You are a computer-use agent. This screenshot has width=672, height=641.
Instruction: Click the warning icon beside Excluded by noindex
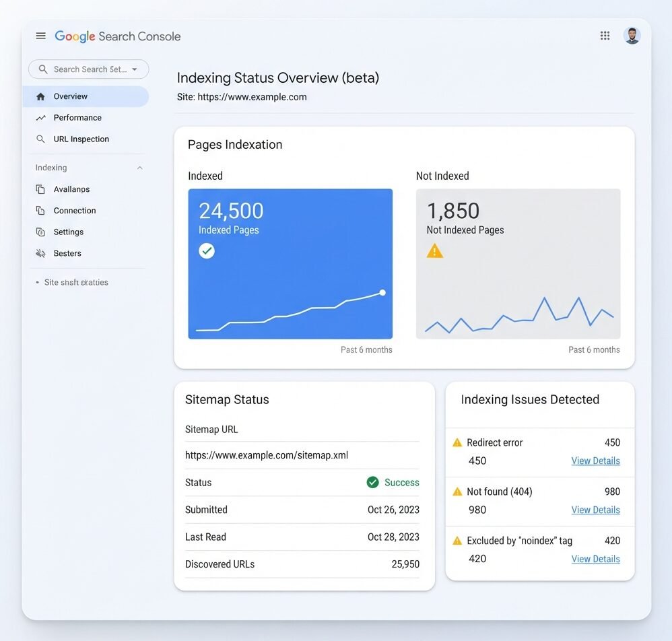457,541
